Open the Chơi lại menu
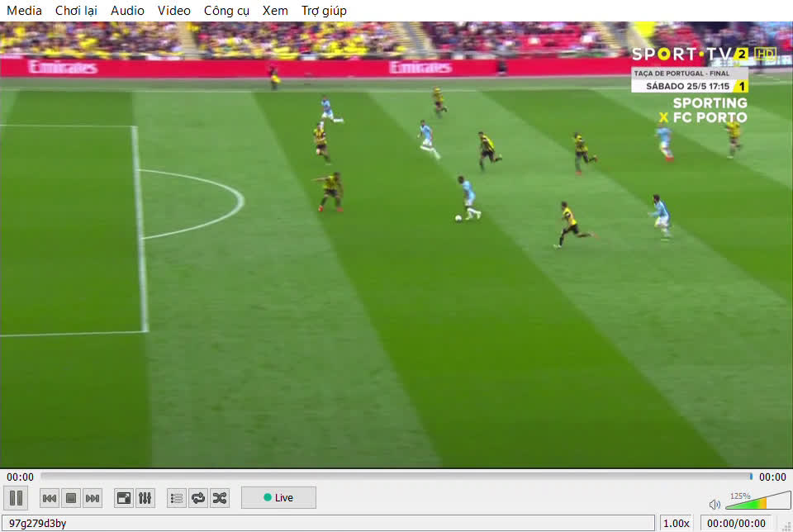The width and height of the screenshot is (793, 532). pyautogui.click(x=76, y=11)
